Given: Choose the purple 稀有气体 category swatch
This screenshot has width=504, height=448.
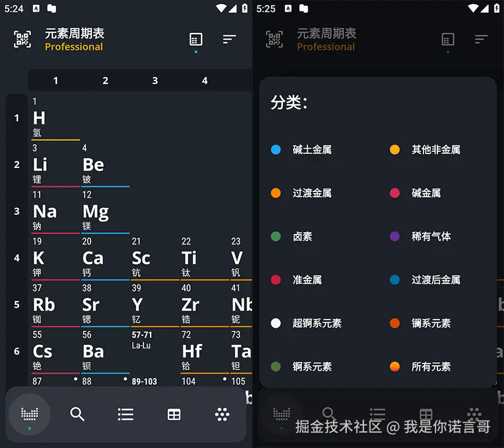Looking at the screenshot, I should click(x=395, y=236).
